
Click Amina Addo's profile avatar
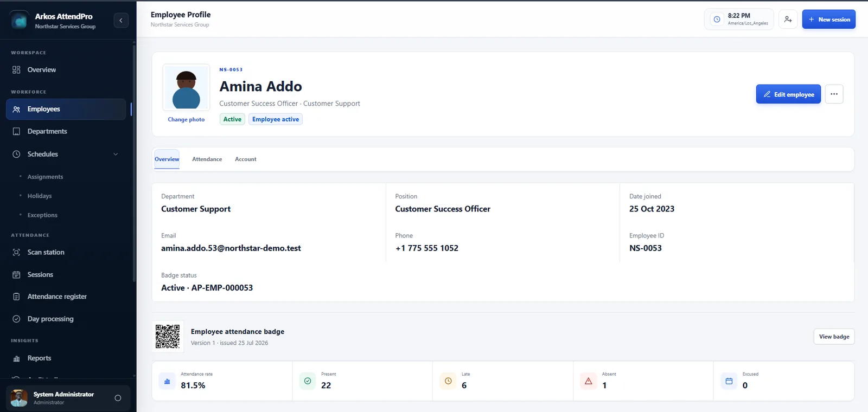click(x=186, y=88)
